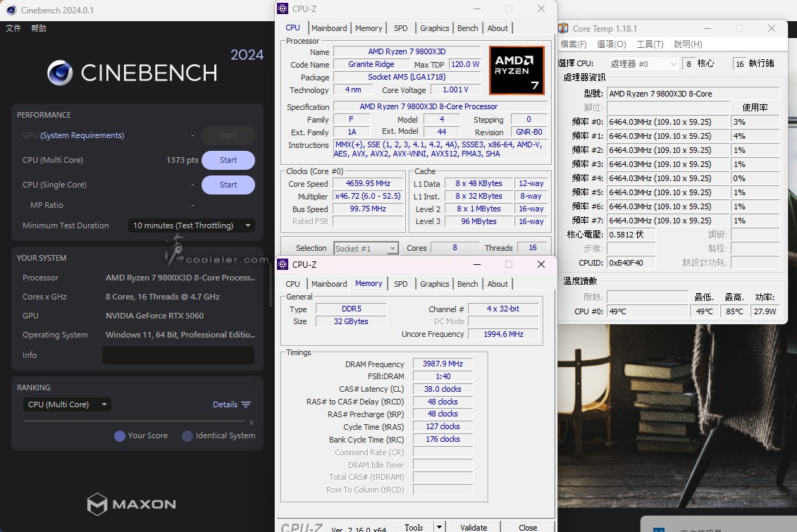Open Graphics tab in lower CPU-Z window
Viewport: 797px width, 532px height.
click(x=435, y=284)
